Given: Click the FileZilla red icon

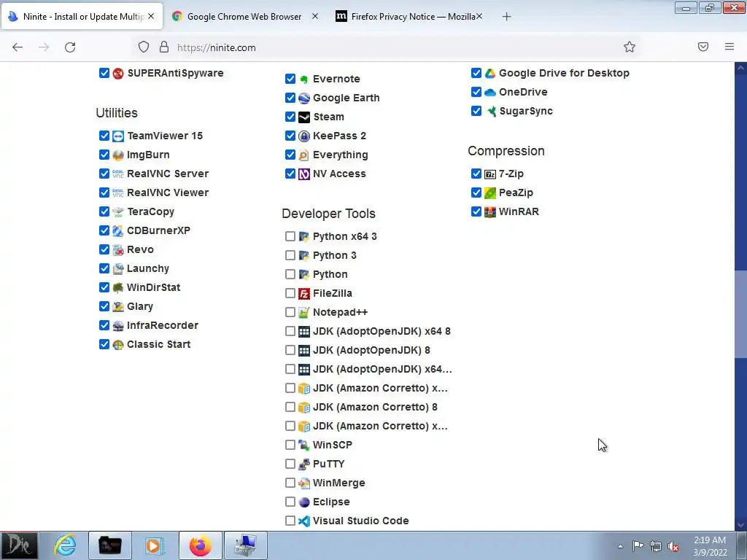Looking at the screenshot, I should [304, 293].
